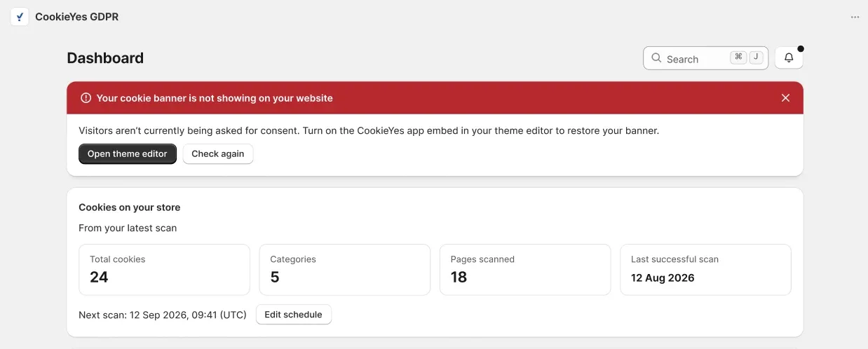Click the categories value 5
868x349 pixels.
275,277
